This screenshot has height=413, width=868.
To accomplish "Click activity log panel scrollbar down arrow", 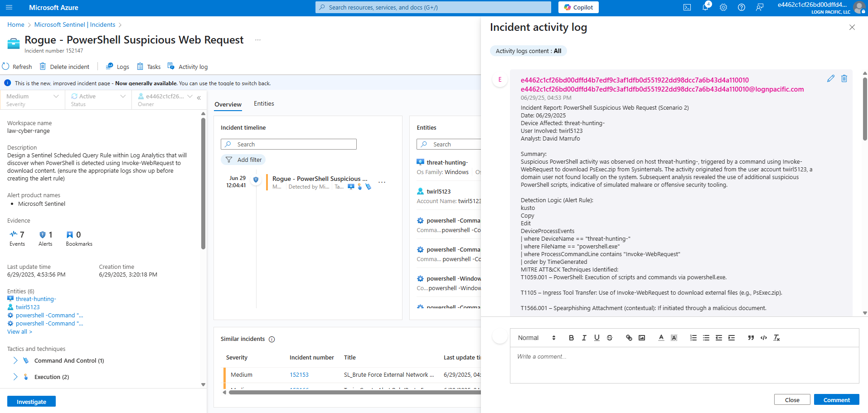I will 865,313.
